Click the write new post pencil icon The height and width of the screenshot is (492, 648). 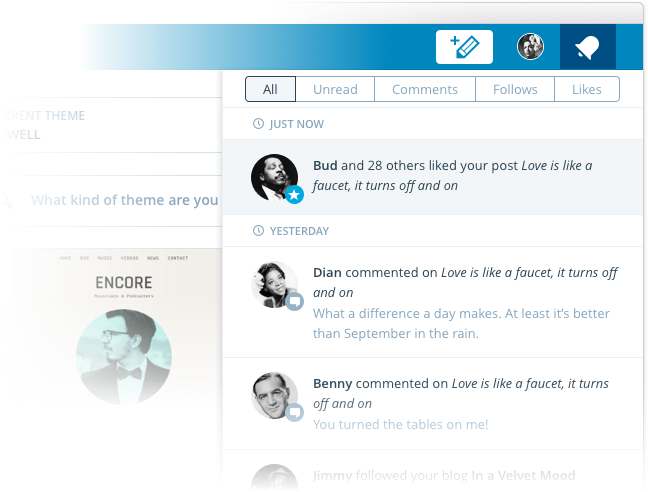(465, 47)
